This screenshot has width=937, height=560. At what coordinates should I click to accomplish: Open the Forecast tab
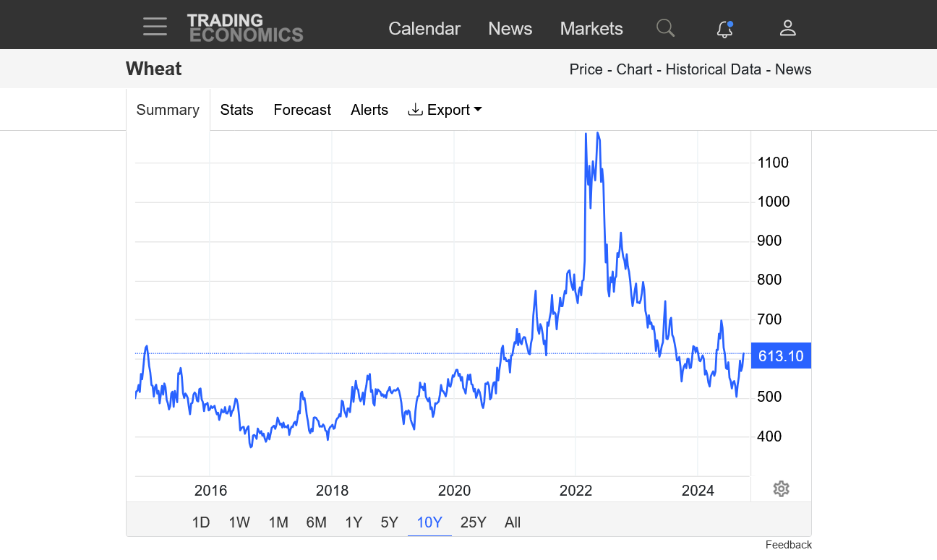pos(302,110)
